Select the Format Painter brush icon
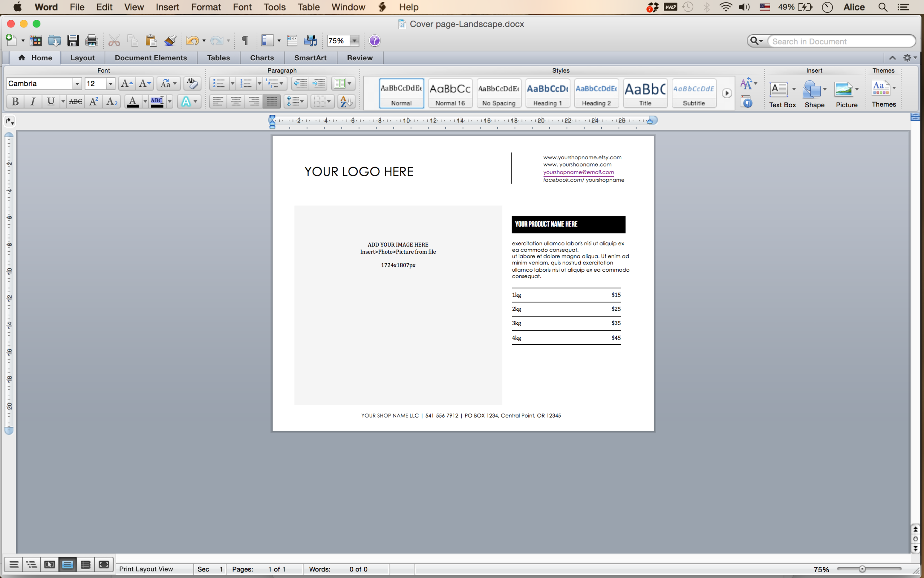Viewport: 924px width, 578px height. click(170, 40)
